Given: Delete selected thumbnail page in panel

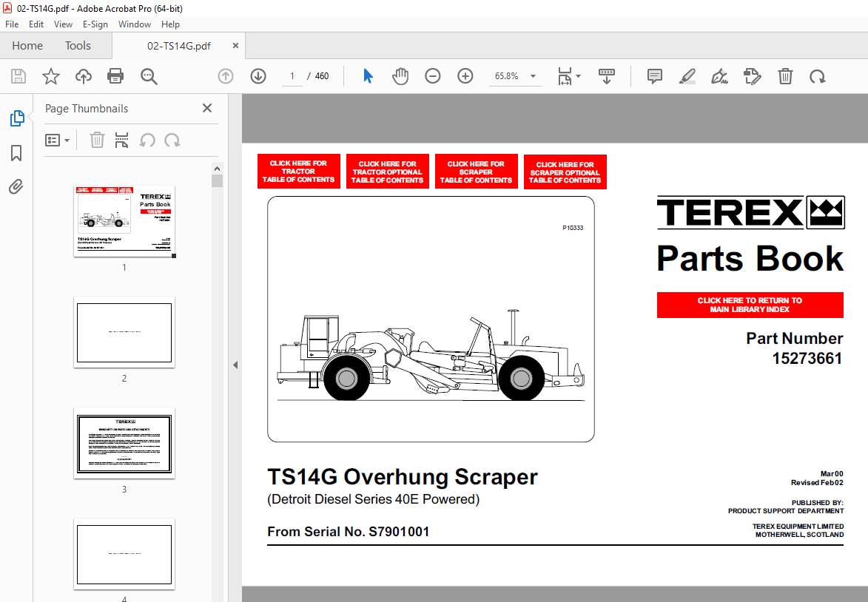Looking at the screenshot, I should pos(97,141).
